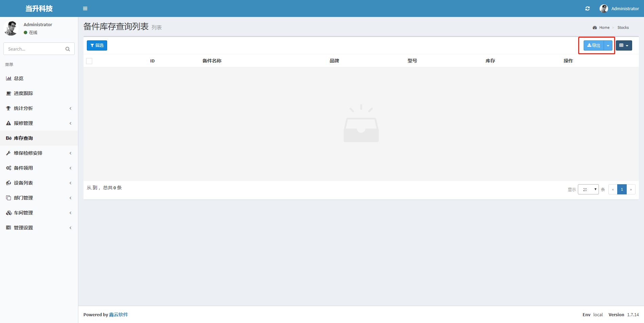Open the rows-per-page dropdown showing 20
This screenshot has width=644, height=323.
click(x=588, y=189)
